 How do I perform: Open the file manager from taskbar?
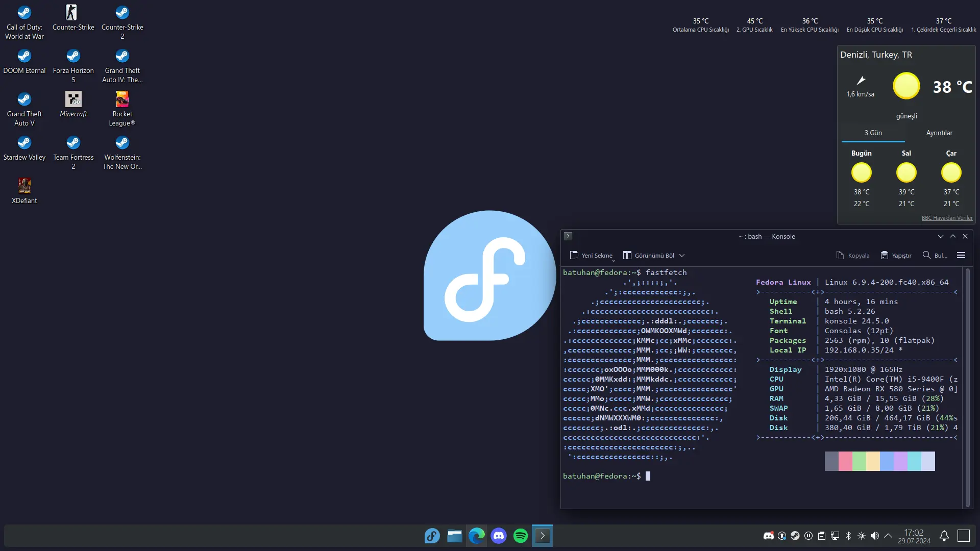454,536
